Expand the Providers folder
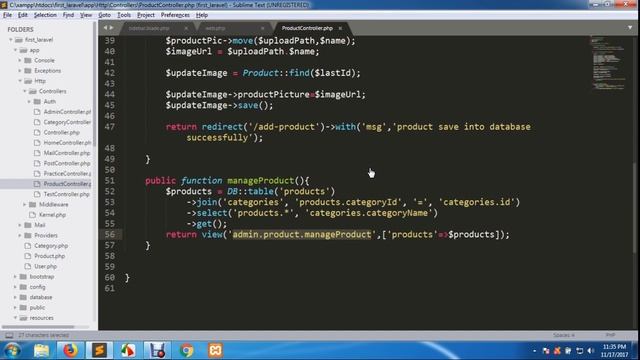 (20, 236)
